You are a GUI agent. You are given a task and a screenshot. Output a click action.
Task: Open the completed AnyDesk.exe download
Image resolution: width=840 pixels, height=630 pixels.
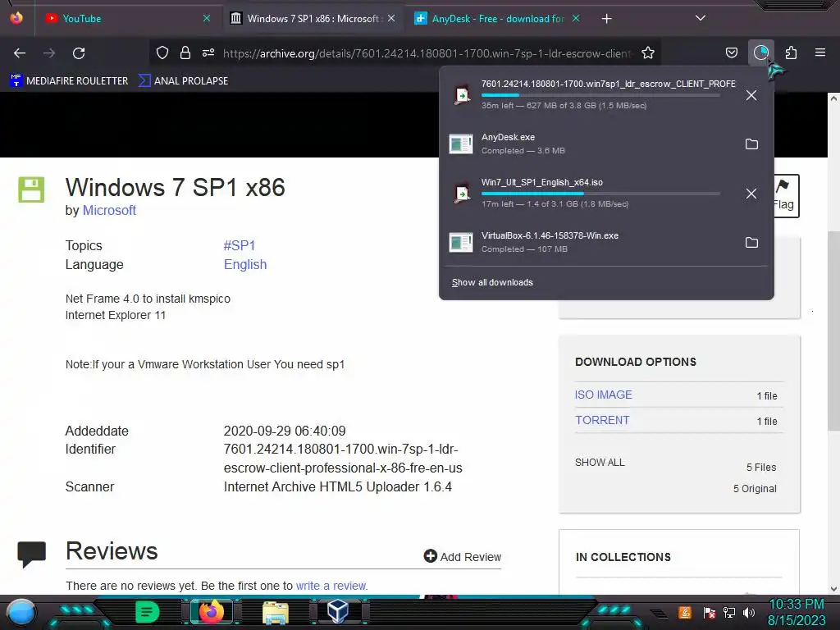pos(589,144)
